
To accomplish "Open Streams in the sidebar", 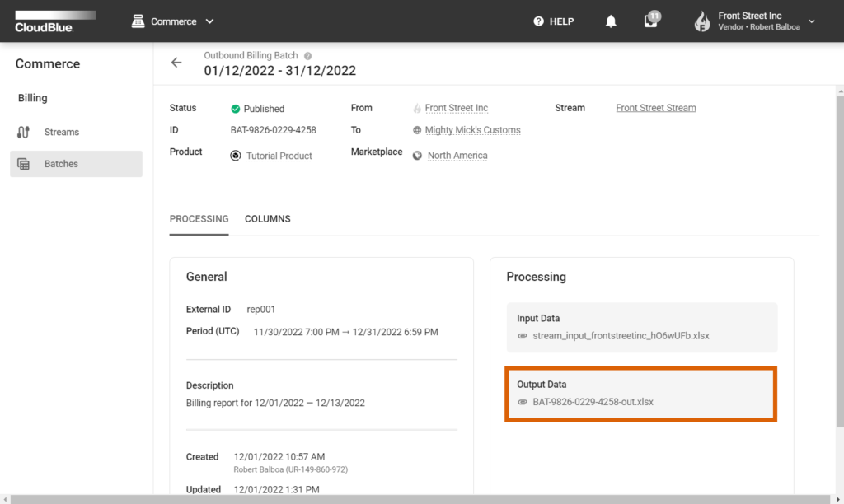I will point(76,132).
